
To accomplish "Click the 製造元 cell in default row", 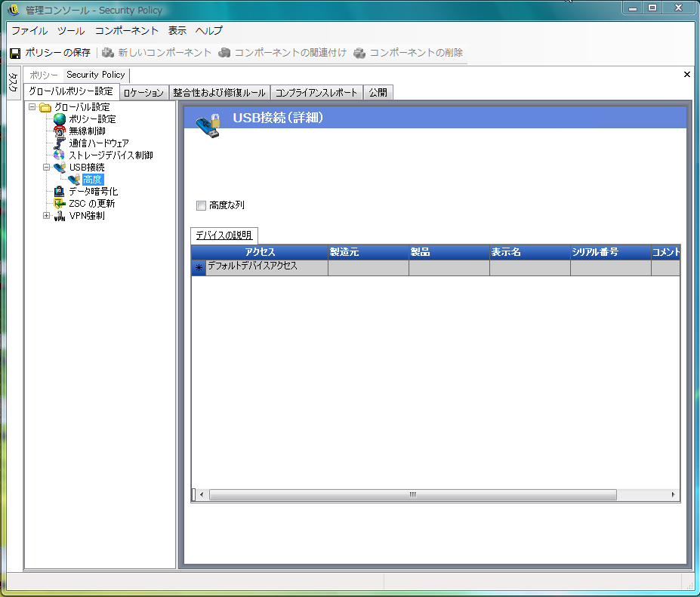I will click(x=369, y=268).
